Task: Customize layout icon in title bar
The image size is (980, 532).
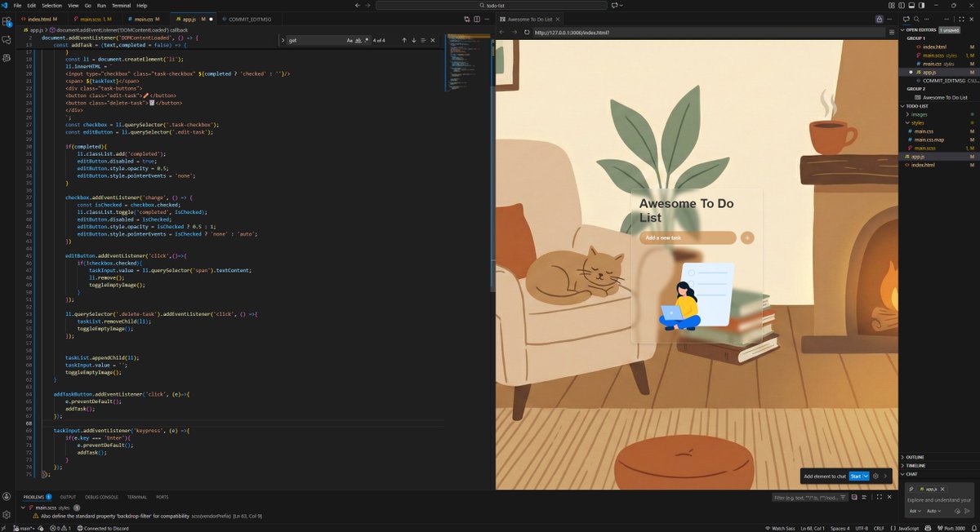Action: click(x=892, y=5)
